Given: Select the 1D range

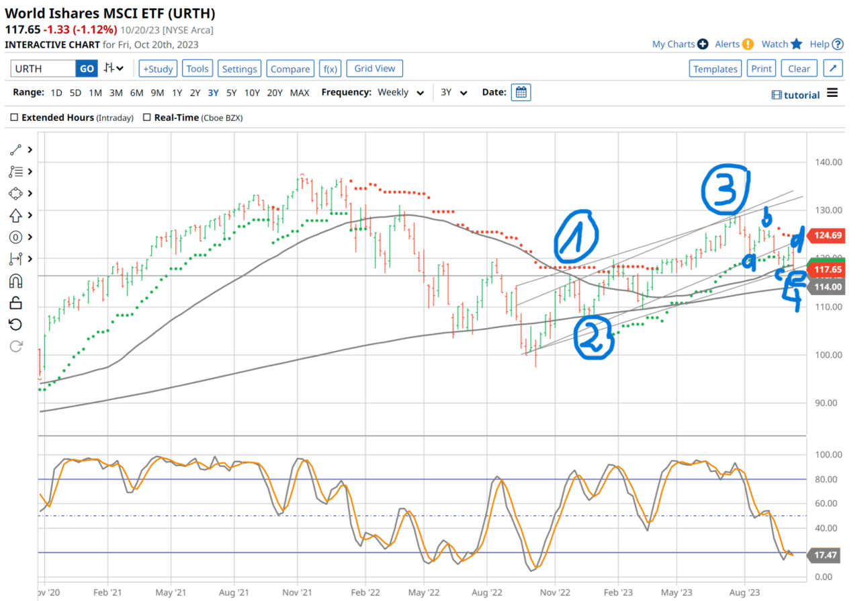Looking at the screenshot, I should click(x=56, y=93).
